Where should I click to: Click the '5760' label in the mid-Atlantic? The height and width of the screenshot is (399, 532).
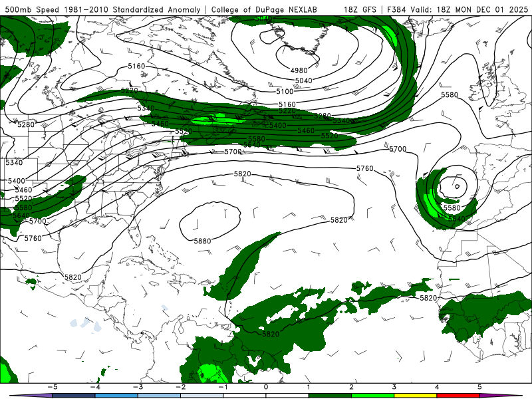(364, 168)
